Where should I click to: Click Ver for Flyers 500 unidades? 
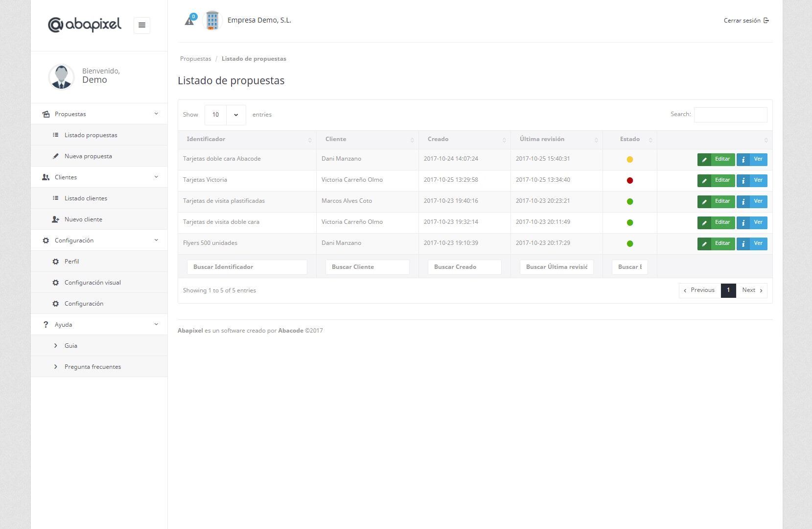tap(752, 244)
